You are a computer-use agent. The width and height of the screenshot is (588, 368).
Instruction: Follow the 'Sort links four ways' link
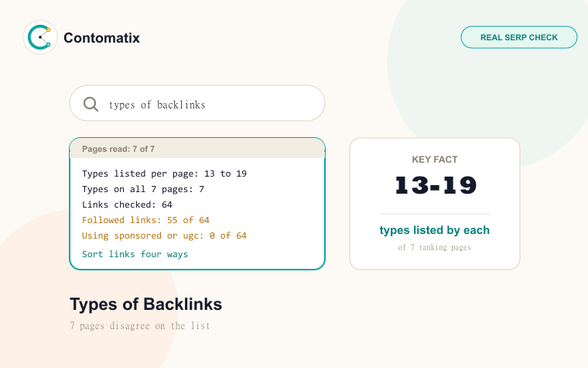[x=135, y=254]
